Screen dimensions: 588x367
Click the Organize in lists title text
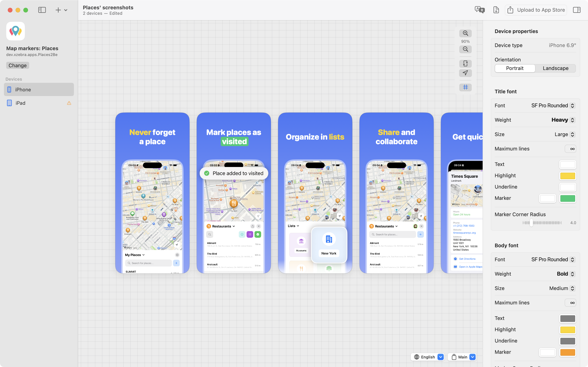tap(315, 137)
